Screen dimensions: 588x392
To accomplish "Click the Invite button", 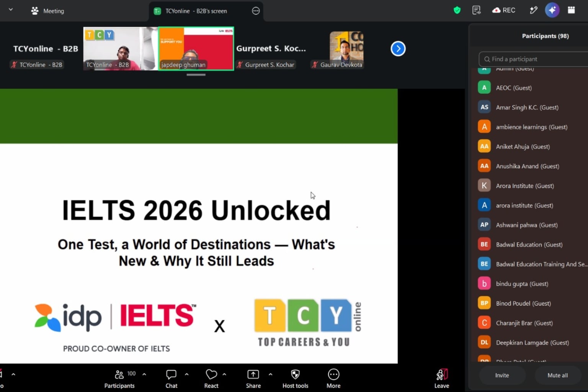I will pyautogui.click(x=502, y=375).
